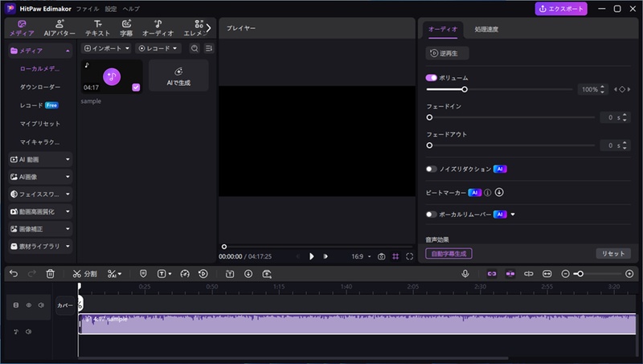Screen dimensions: 643x364
Task: Enter fullscreen preview in the player
Action: [409, 256]
